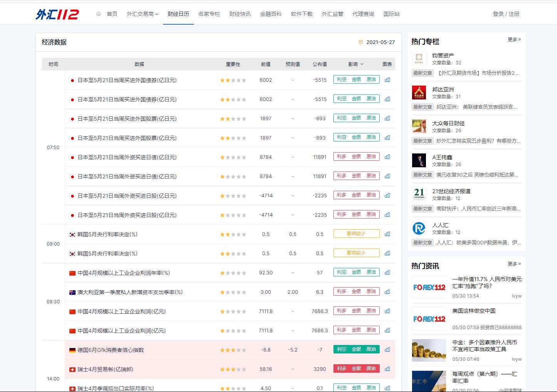The width and height of the screenshot is (557, 392).
Task: Open chart icon for 瑞士4月贸易帐 row
Action: (387, 369)
